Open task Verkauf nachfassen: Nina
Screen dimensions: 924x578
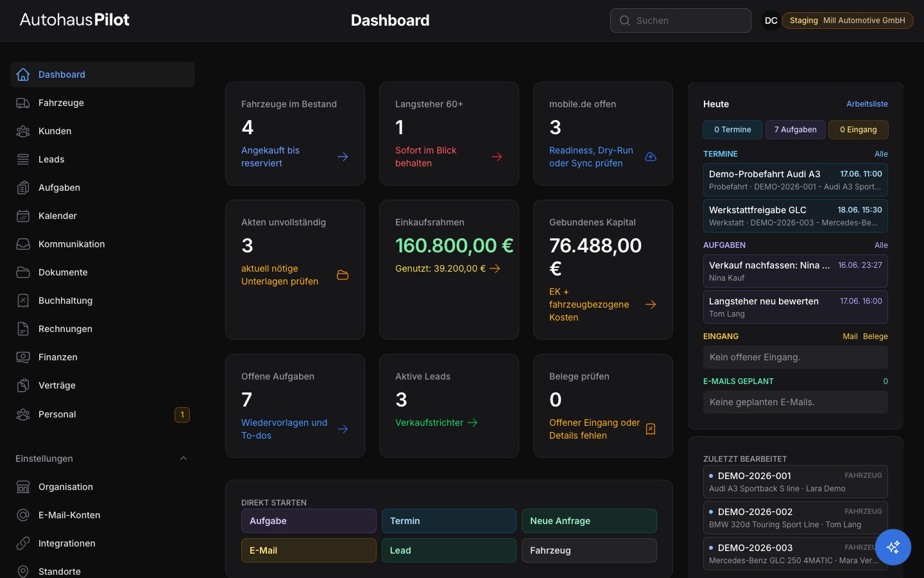796,271
